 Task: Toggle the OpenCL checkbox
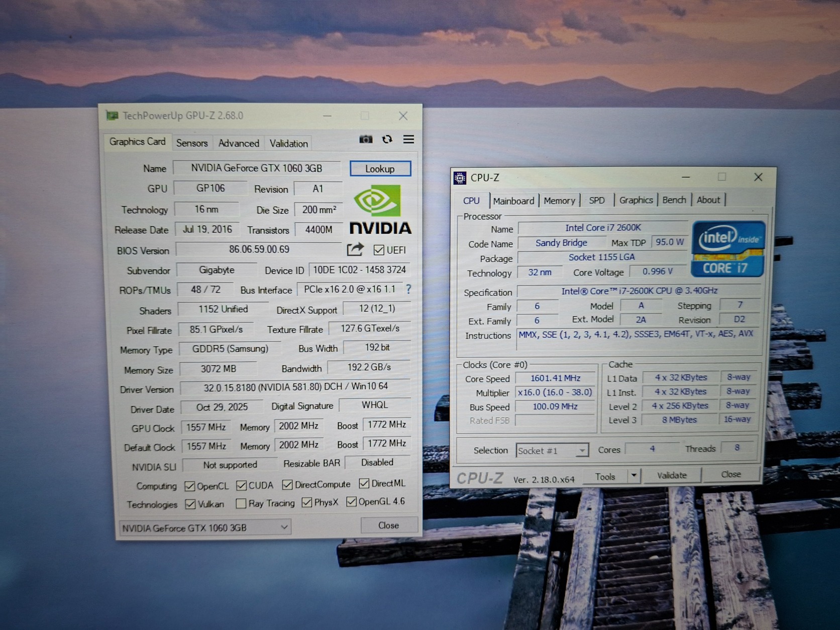point(190,486)
